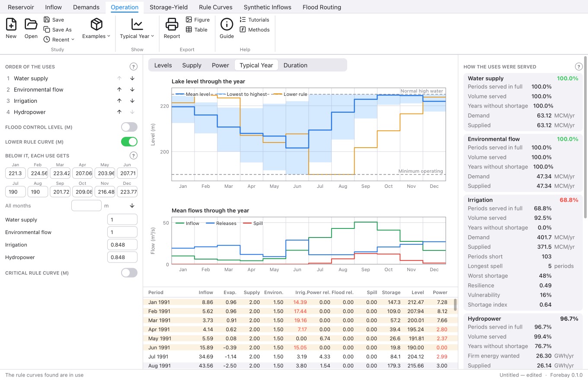Image resolution: width=588 pixels, height=380 pixels.
Task: Select the Rule Curves tab
Action: pyautogui.click(x=216, y=7)
